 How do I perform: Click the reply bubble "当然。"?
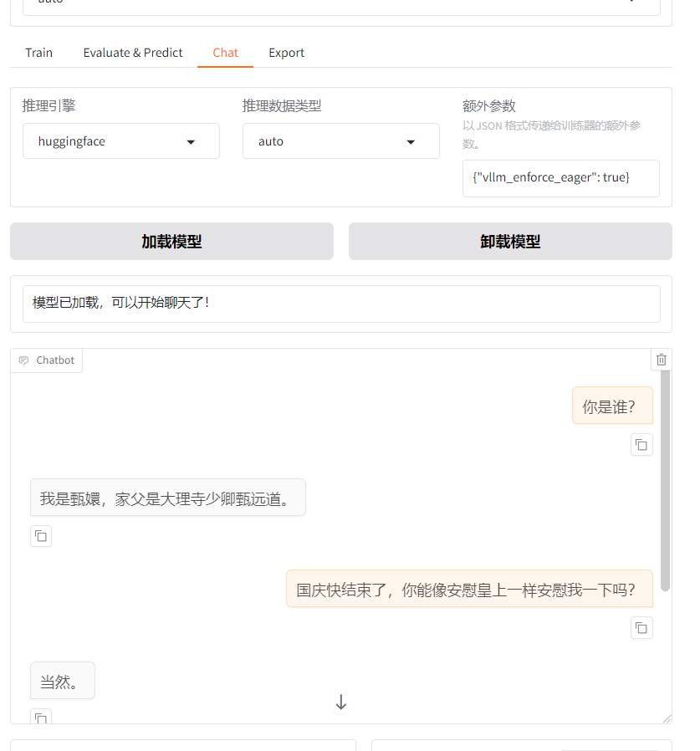click(x=62, y=681)
